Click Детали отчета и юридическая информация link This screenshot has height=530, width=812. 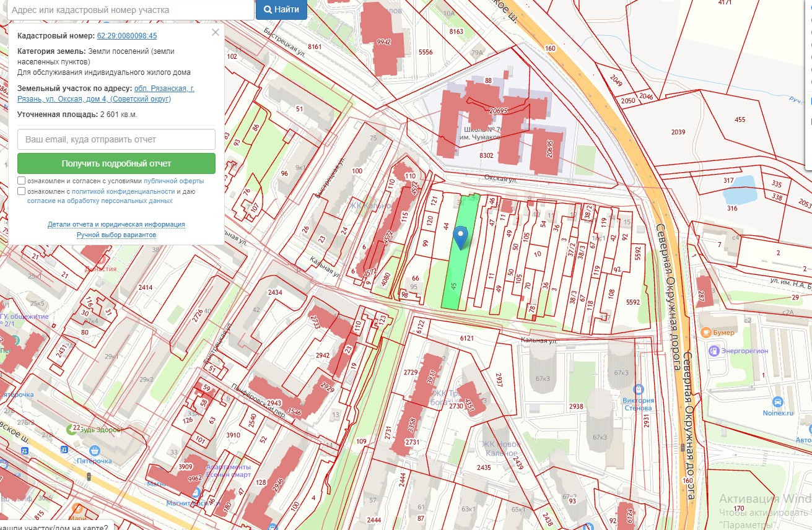[x=116, y=224]
